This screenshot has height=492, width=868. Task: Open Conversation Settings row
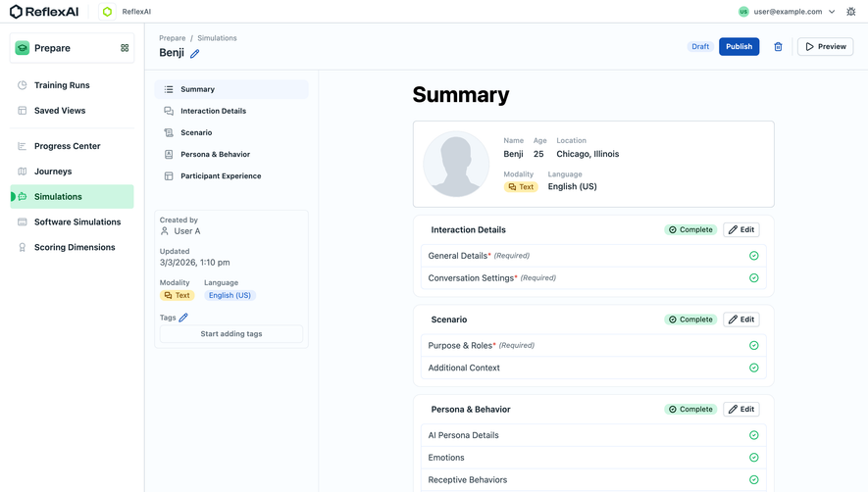[593, 277]
